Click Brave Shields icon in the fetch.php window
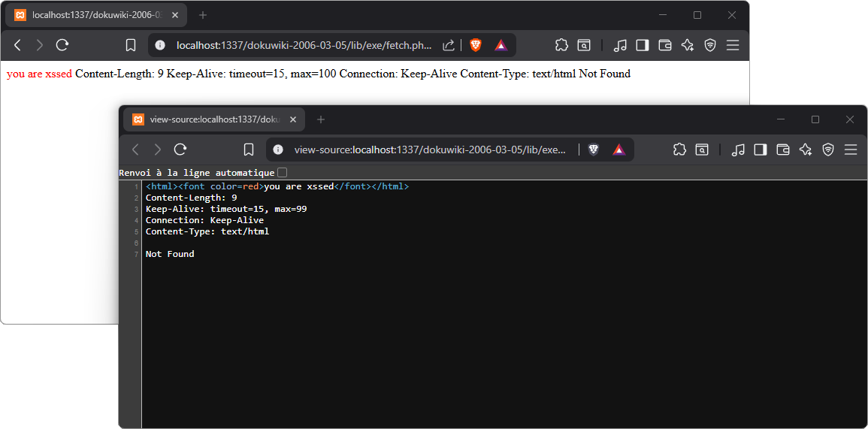The image size is (868, 429). pos(476,45)
